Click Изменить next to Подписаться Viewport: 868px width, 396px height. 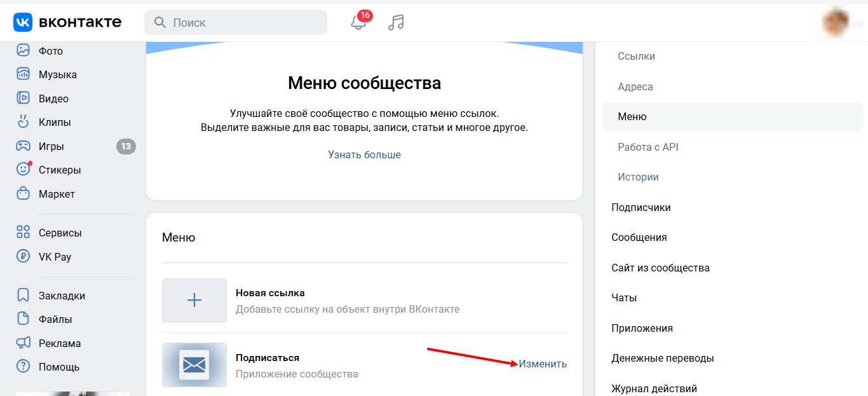543,364
